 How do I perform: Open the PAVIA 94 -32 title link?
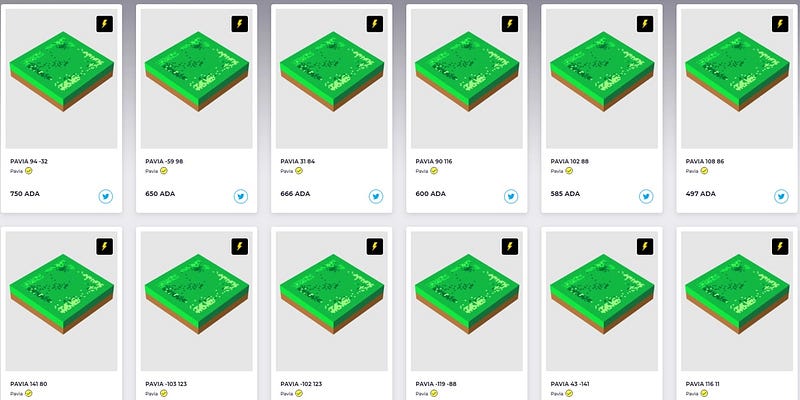pyautogui.click(x=29, y=161)
